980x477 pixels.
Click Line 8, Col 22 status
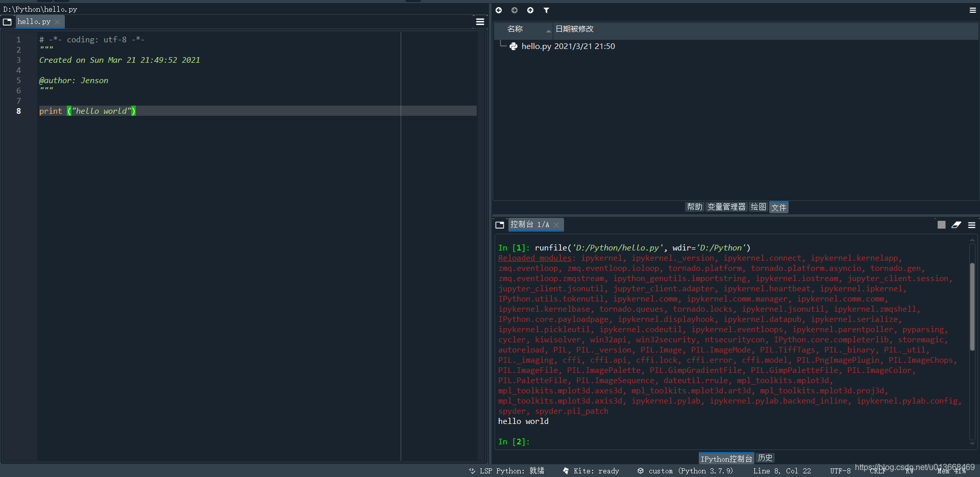click(782, 471)
